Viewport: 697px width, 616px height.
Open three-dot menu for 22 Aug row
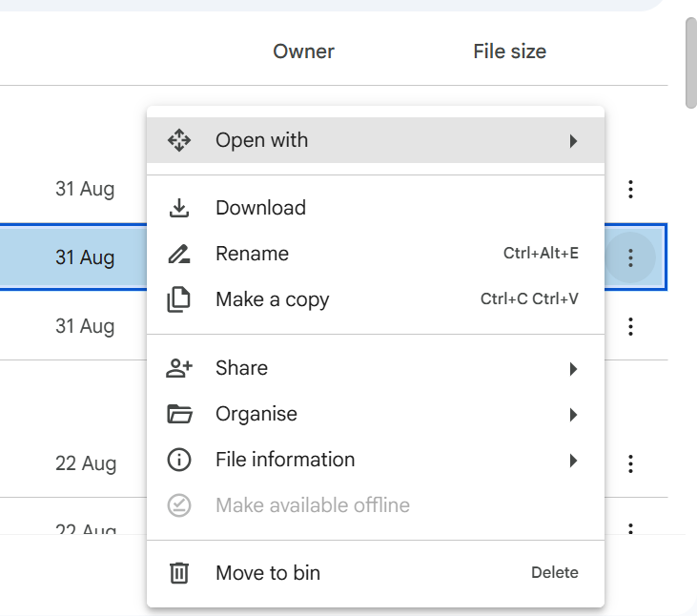tap(630, 463)
